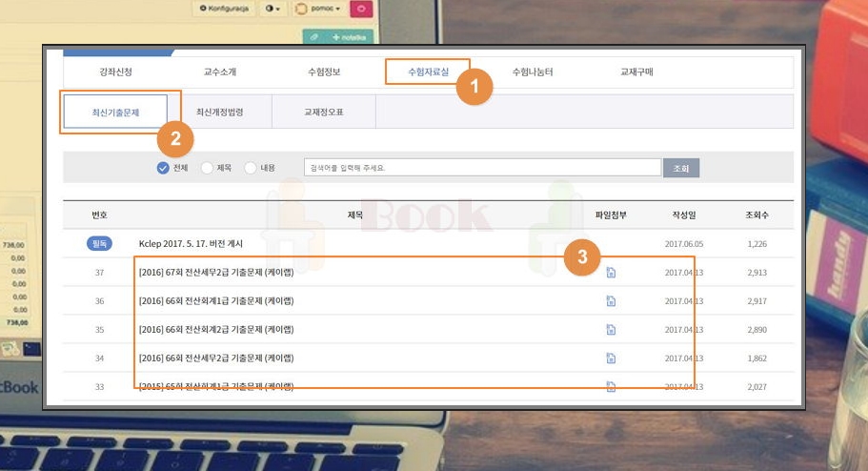
Task: Open [2016] 66회 전산세무2급 기출문제 post
Action: pos(216,358)
